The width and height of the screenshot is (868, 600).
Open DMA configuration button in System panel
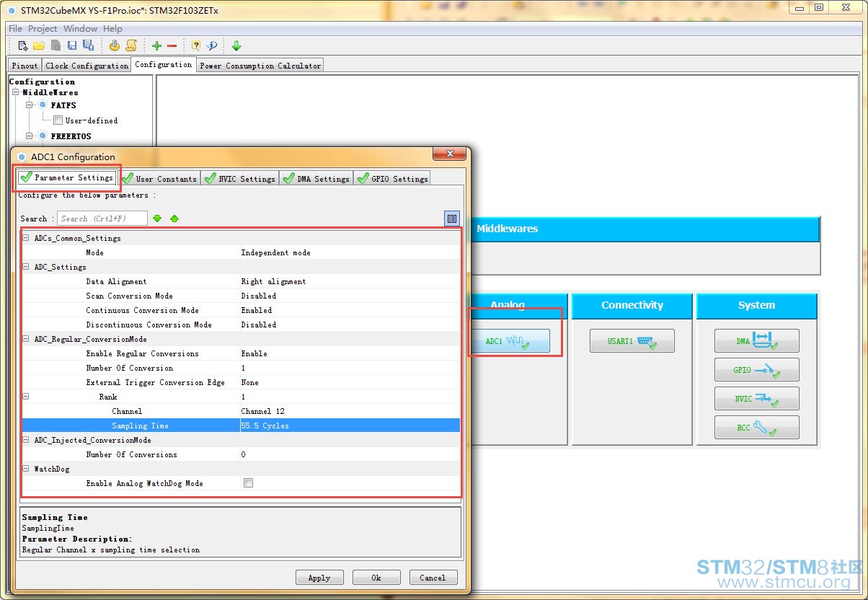(757, 341)
